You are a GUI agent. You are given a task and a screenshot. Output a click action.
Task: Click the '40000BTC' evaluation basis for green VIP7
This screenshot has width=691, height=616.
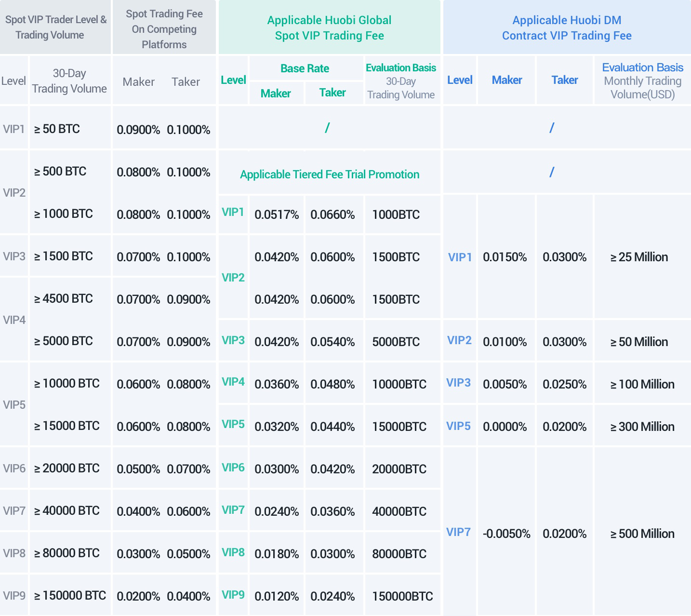click(x=399, y=511)
